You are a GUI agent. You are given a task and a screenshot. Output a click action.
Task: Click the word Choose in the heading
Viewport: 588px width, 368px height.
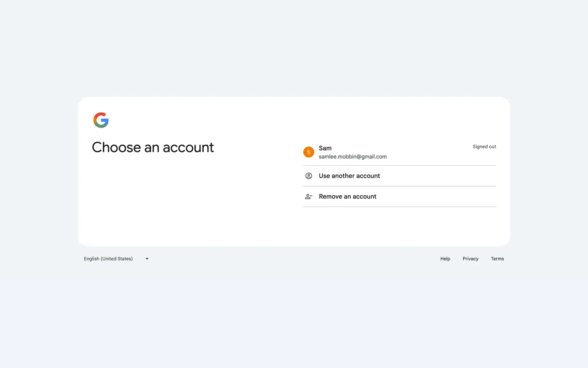click(116, 148)
